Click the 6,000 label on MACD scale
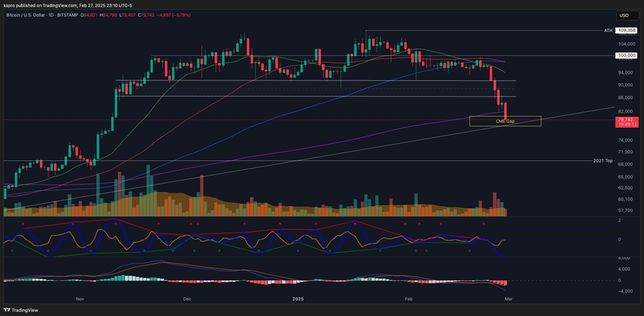The height and width of the screenshot is (316, 644). [x=625, y=258]
